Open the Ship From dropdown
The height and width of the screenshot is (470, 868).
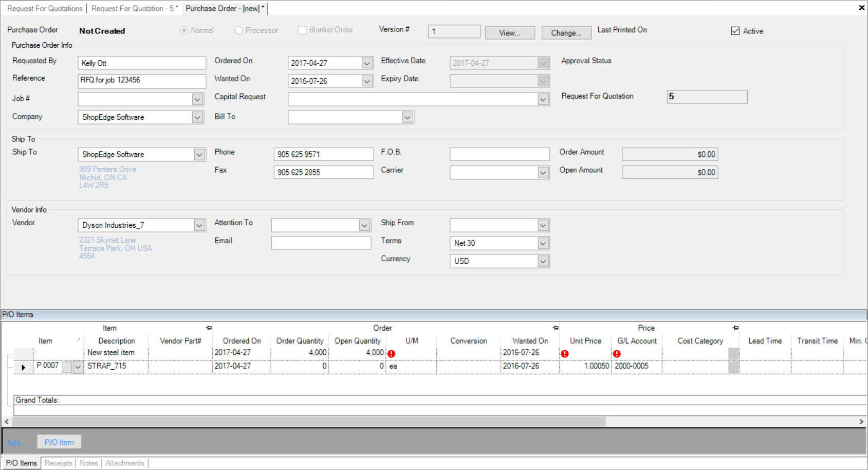(543, 225)
